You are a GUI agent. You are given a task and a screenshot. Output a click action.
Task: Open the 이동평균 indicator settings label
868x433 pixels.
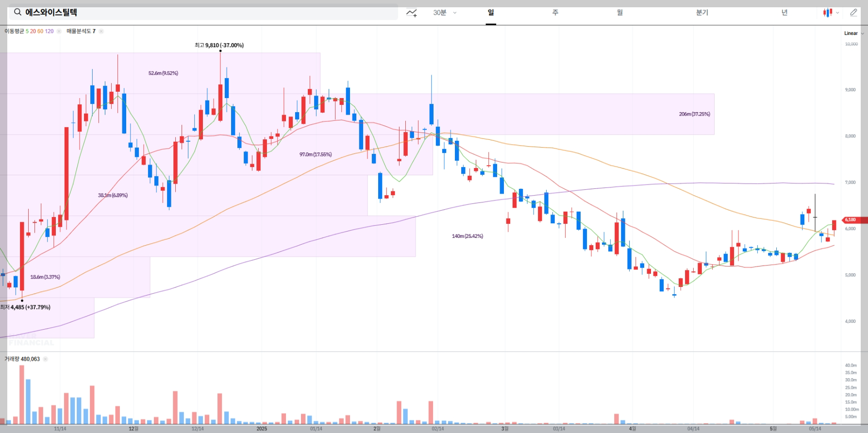coord(29,31)
